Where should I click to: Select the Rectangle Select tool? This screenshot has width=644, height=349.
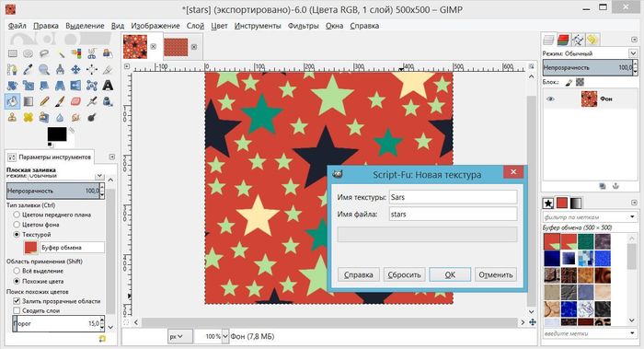pyautogui.click(x=12, y=53)
